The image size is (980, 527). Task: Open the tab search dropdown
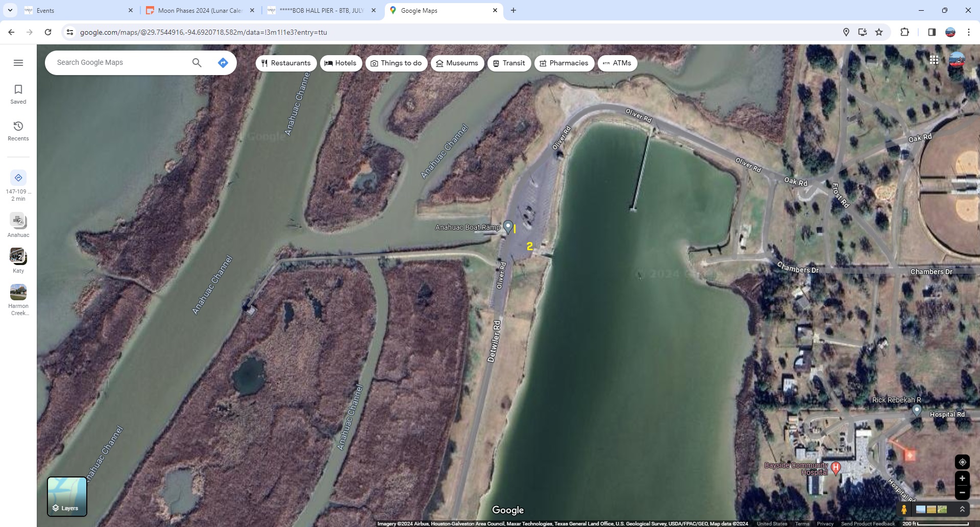tap(10, 10)
